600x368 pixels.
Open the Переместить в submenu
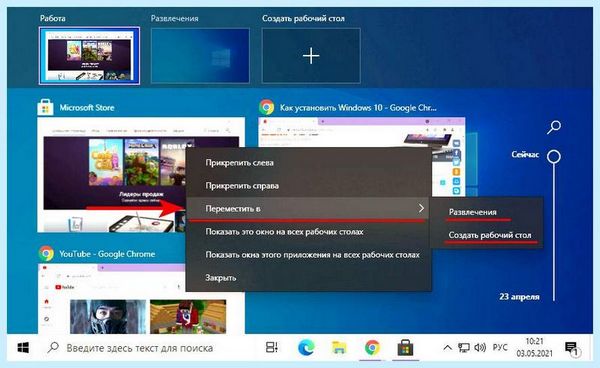pos(309,208)
